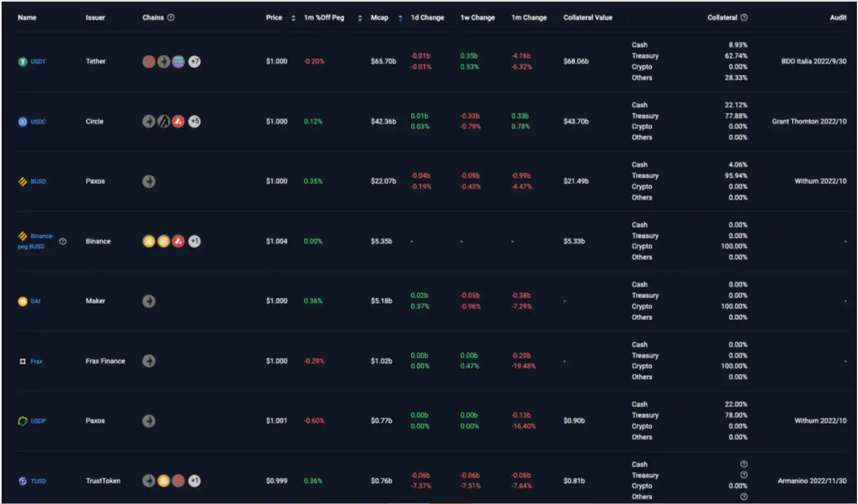
Task: Click the red Tron chain icon in Tether row
Action: (148, 62)
